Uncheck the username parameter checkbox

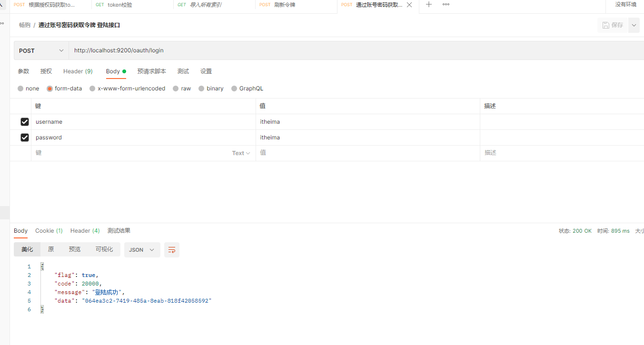click(x=25, y=122)
